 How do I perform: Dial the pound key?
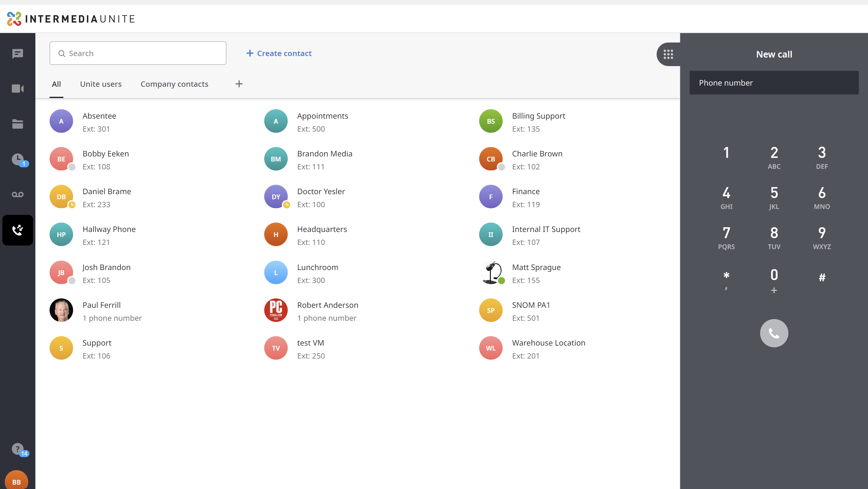[822, 277]
